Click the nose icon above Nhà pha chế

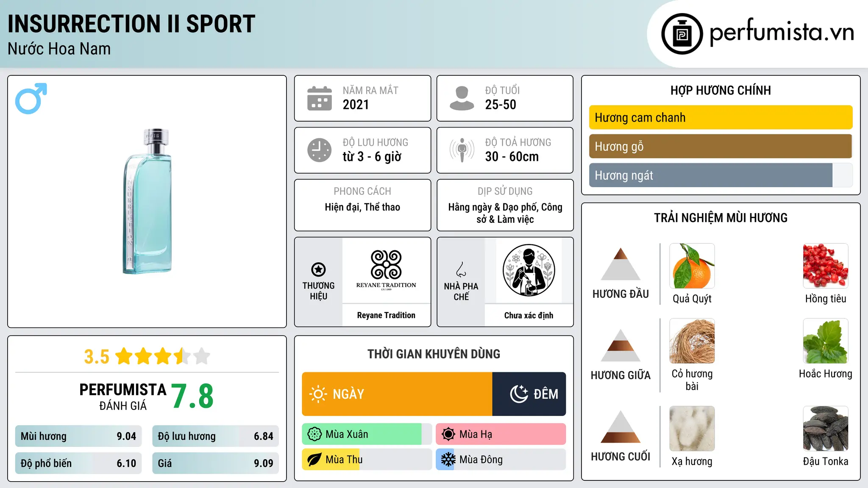point(461,269)
